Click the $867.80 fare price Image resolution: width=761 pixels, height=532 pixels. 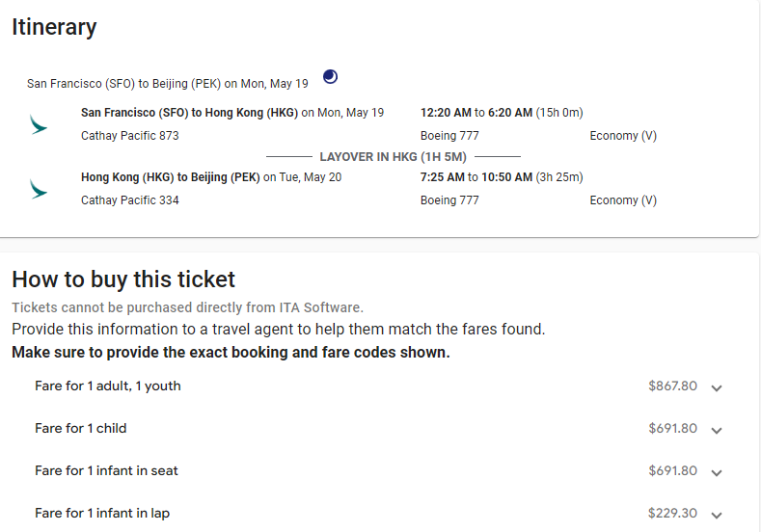click(x=672, y=386)
